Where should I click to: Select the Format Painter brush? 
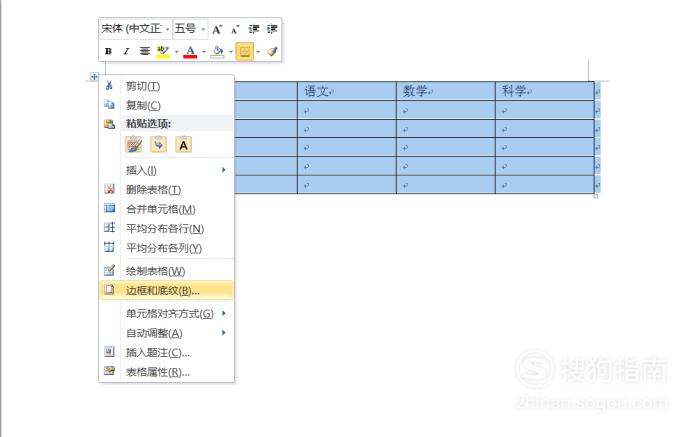[272, 51]
